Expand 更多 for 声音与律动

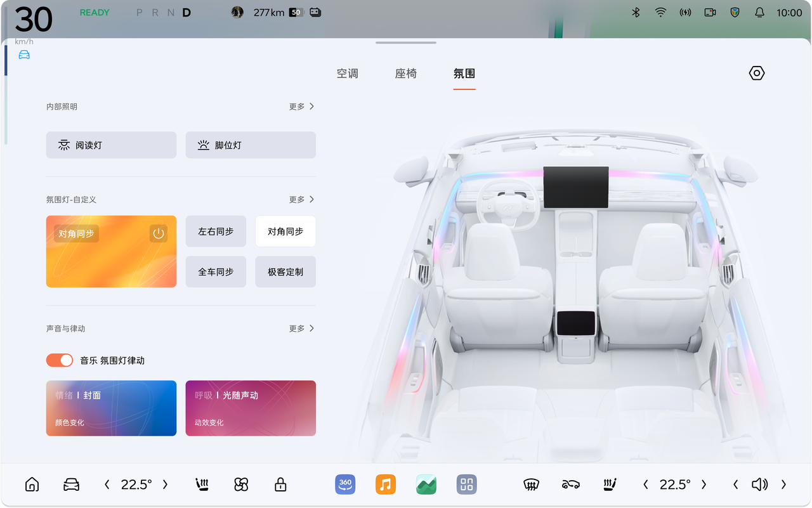[x=302, y=329]
